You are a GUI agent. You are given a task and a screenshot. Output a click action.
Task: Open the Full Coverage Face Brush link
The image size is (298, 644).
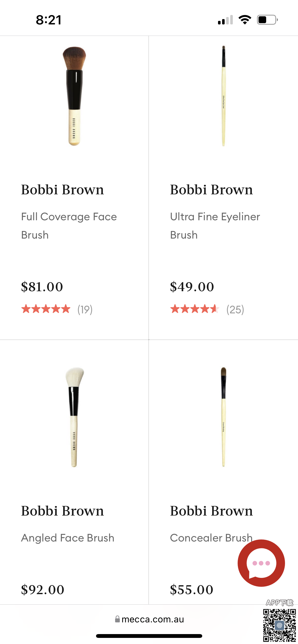tap(69, 226)
